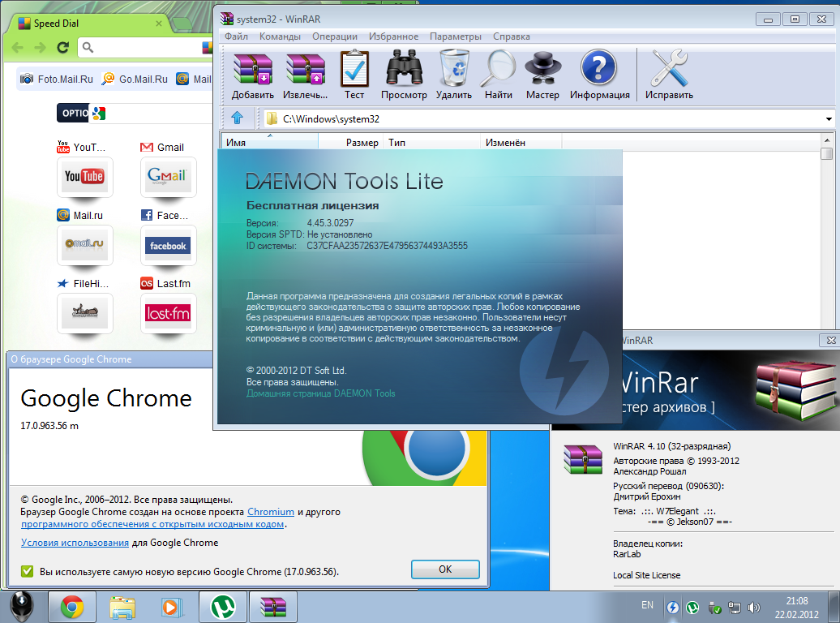This screenshot has width=840, height=623.
Task: Click the Mail bookmark in Chrome bar
Action: [x=194, y=79]
